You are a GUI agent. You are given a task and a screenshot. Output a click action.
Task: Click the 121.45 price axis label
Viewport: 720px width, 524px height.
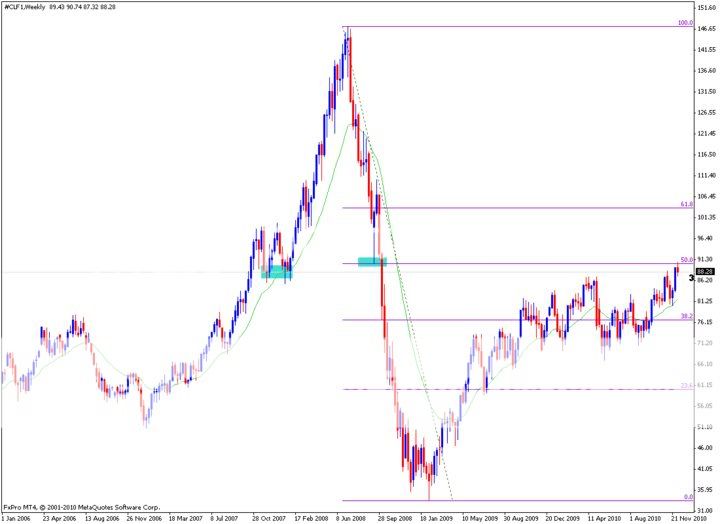click(706, 134)
